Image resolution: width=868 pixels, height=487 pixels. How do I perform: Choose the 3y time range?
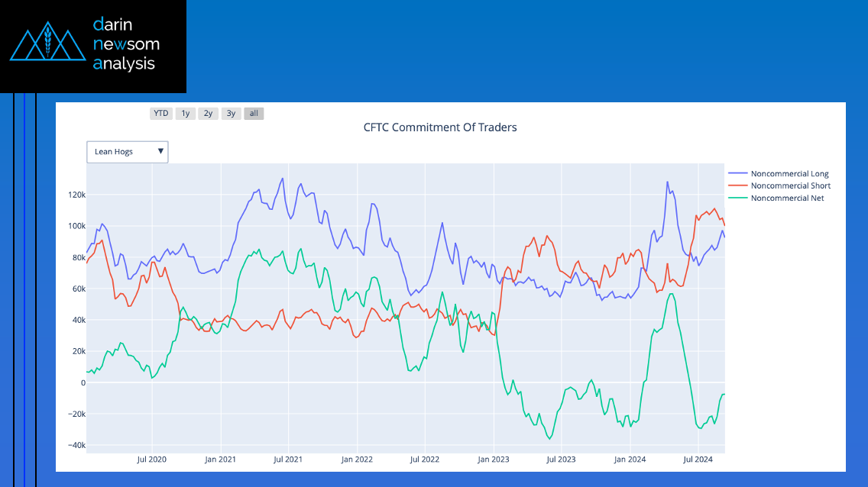coord(231,113)
